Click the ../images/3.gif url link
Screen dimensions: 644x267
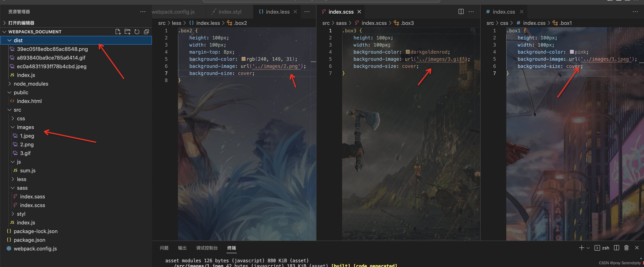[441, 59]
